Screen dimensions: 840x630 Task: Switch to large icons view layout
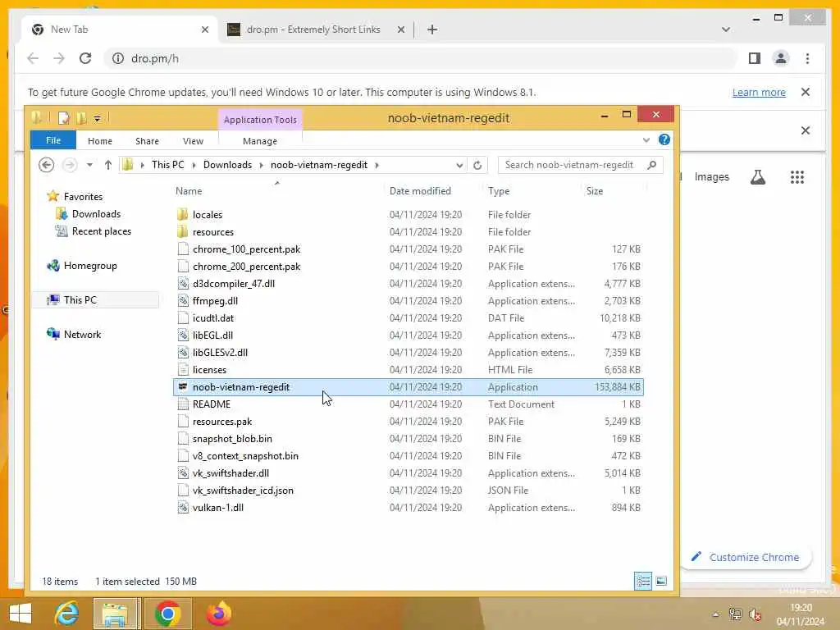(x=662, y=582)
